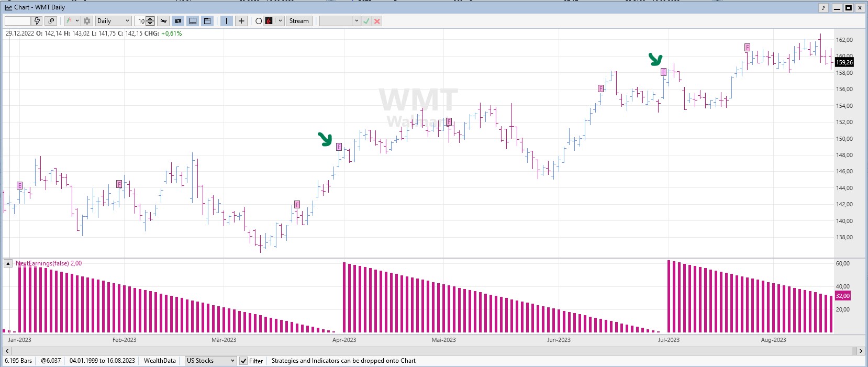Click the bar spacing value field showing 10
Image resolution: width=868 pixels, height=367 pixels.
pos(140,21)
